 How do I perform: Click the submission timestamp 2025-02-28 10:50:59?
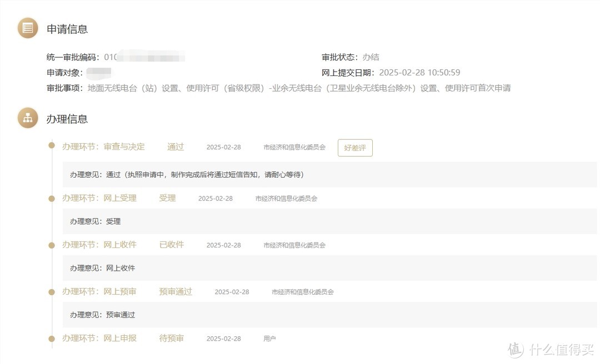pyautogui.click(x=419, y=73)
